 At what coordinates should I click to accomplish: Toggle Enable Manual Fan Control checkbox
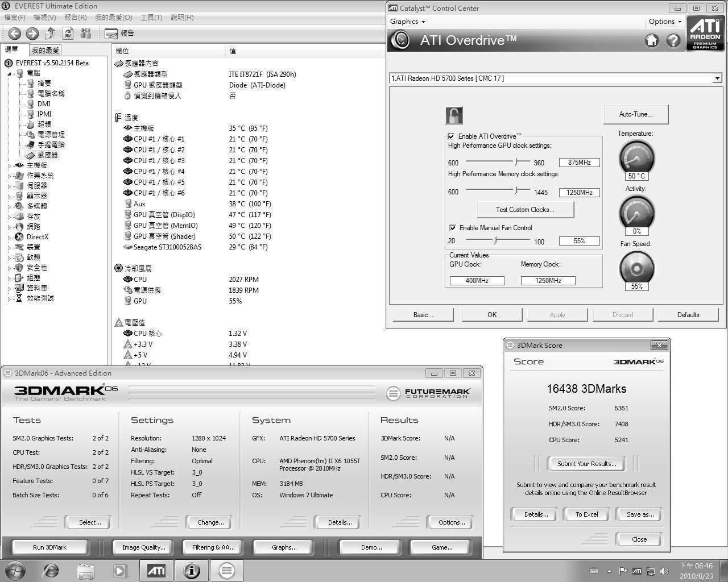point(452,228)
